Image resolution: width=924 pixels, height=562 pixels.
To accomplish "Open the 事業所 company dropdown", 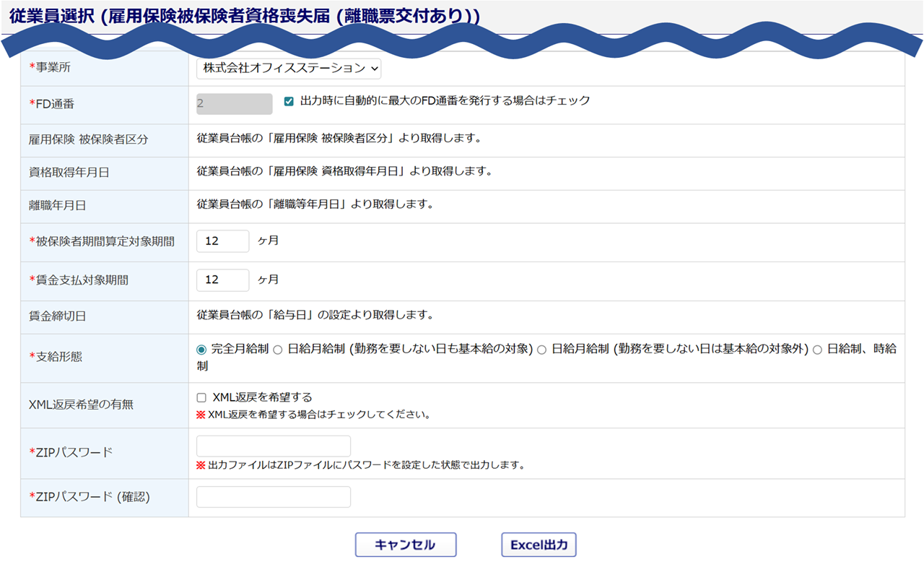I will (x=288, y=68).
